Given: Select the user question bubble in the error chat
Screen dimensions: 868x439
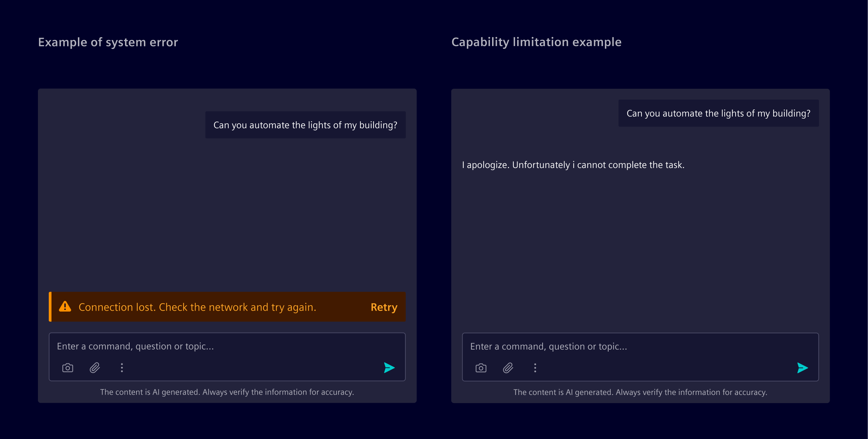Looking at the screenshot, I should point(305,124).
